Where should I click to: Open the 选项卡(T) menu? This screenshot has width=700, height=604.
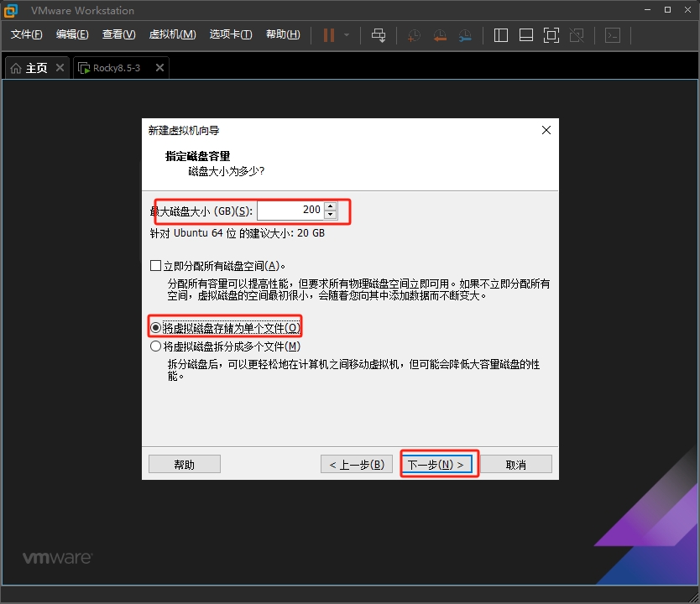click(231, 34)
